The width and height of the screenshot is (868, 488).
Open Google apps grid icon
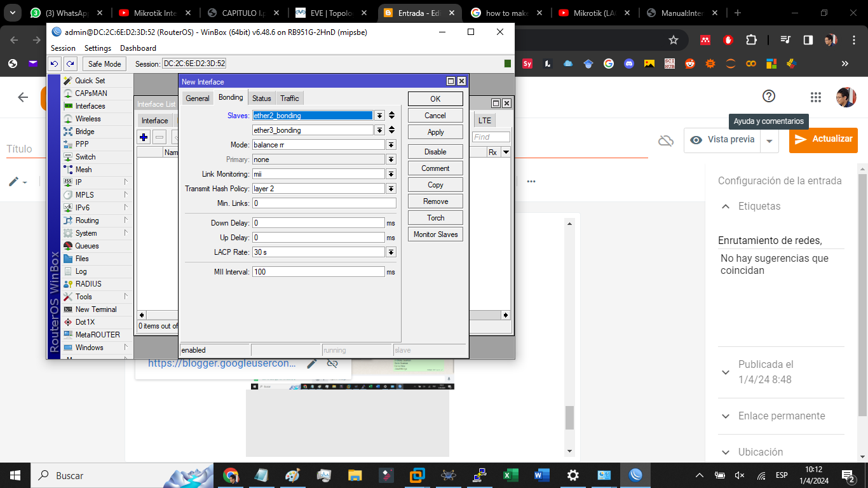click(x=816, y=97)
